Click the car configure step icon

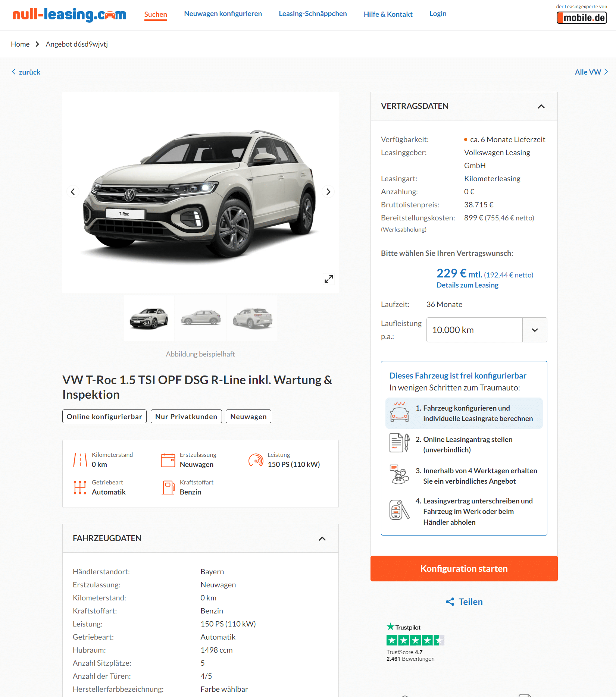click(x=400, y=412)
